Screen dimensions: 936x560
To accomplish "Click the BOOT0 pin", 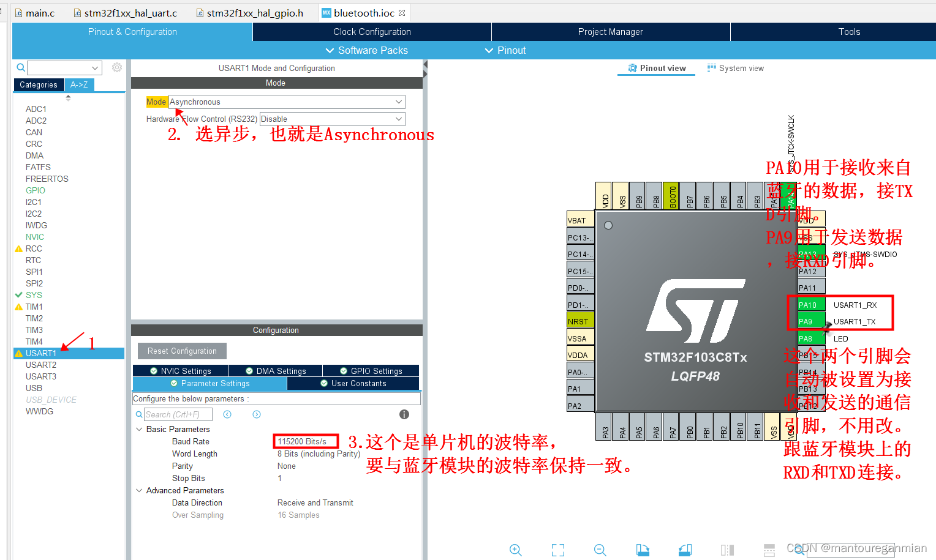I will (671, 196).
